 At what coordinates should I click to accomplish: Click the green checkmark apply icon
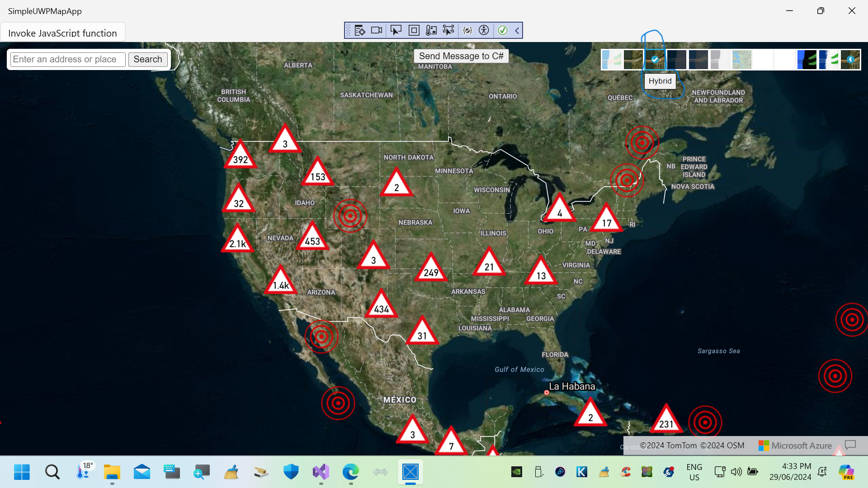coord(503,30)
